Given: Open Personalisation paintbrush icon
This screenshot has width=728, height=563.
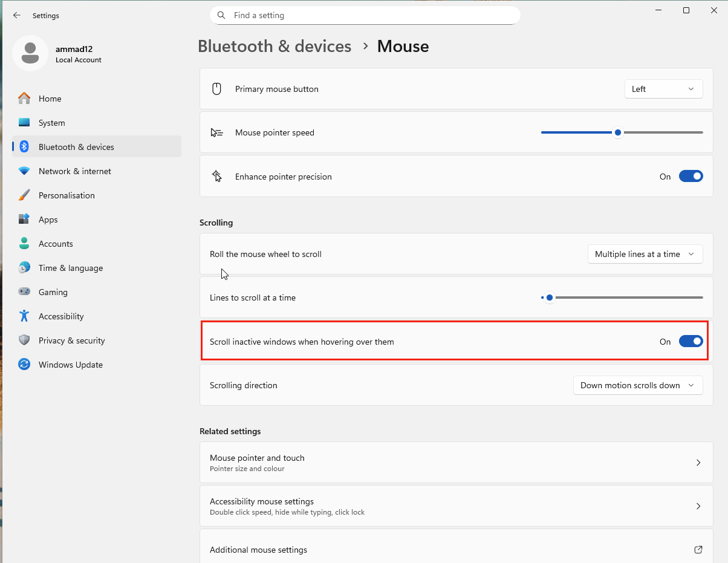Looking at the screenshot, I should pos(24,195).
